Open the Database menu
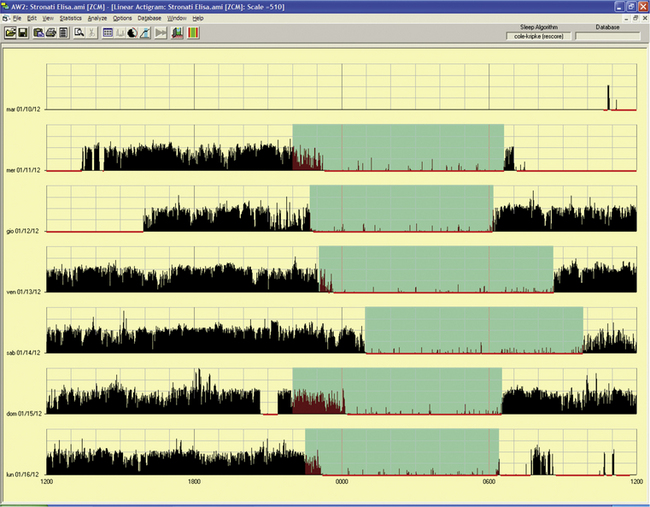 149,18
